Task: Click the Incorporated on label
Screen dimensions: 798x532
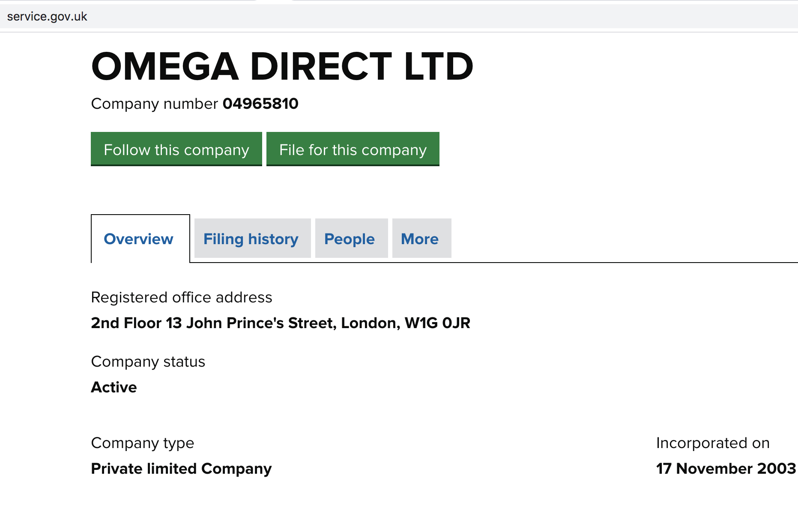Action: click(713, 443)
